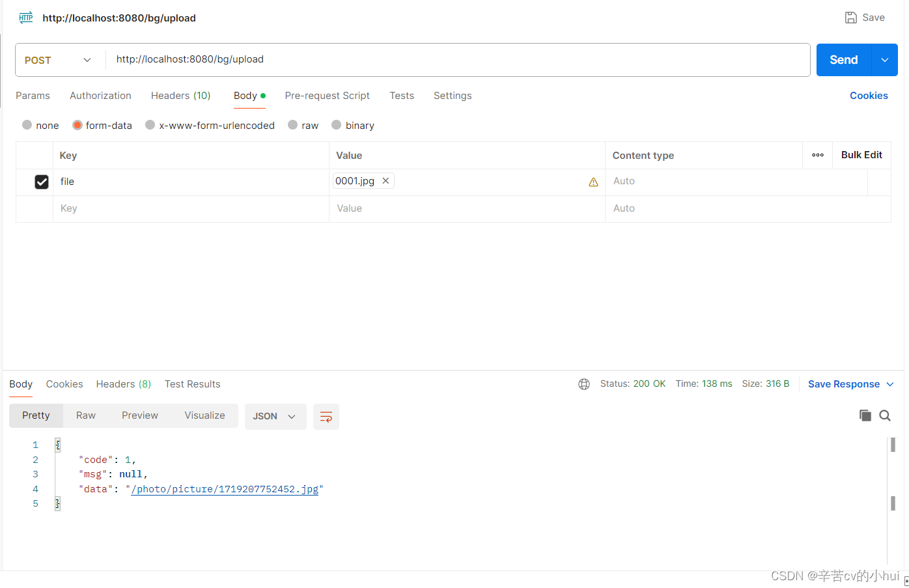Screen dimensions: 909x588
Task: Switch to the Headers (10) tab
Action: click(x=180, y=96)
